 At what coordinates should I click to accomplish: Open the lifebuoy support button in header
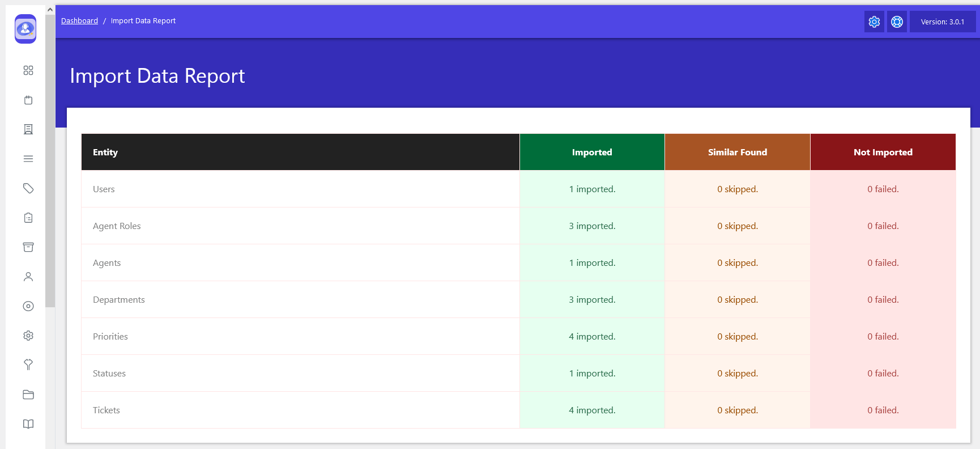click(x=897, y=22)
